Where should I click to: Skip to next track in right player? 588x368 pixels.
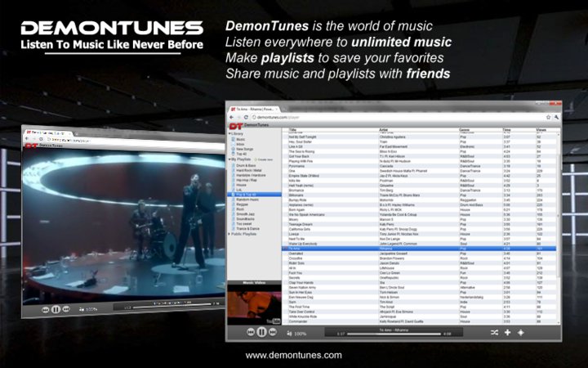point(273,332)
